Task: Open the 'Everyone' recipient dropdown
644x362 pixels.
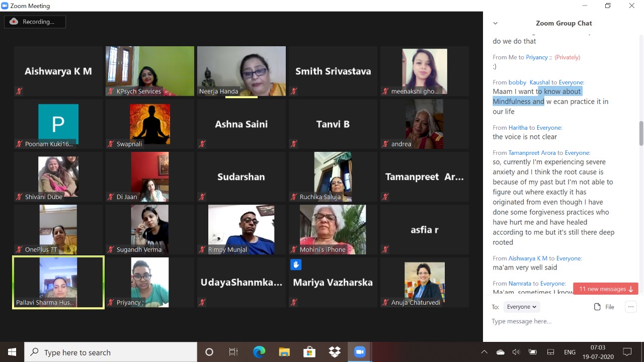Action: 521,307
